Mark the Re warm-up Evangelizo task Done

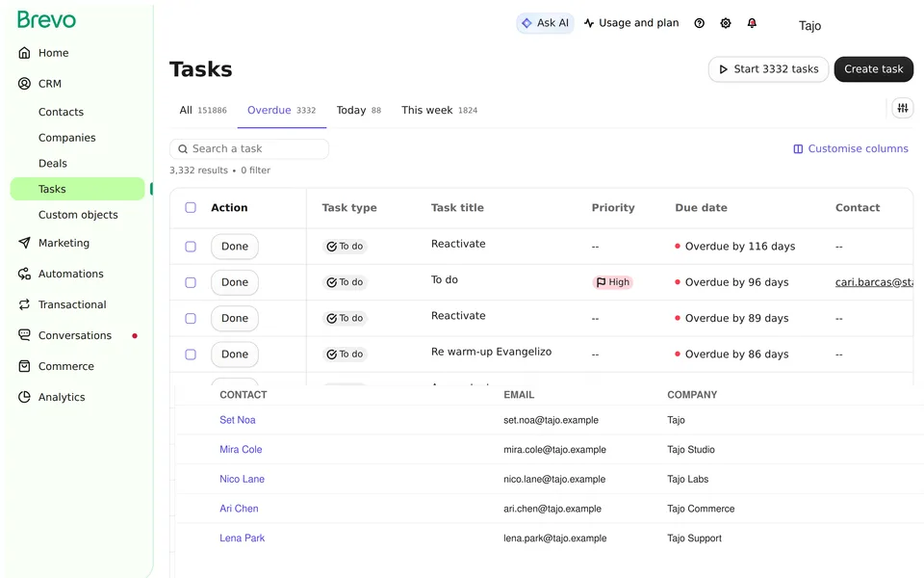pos(235,355)
